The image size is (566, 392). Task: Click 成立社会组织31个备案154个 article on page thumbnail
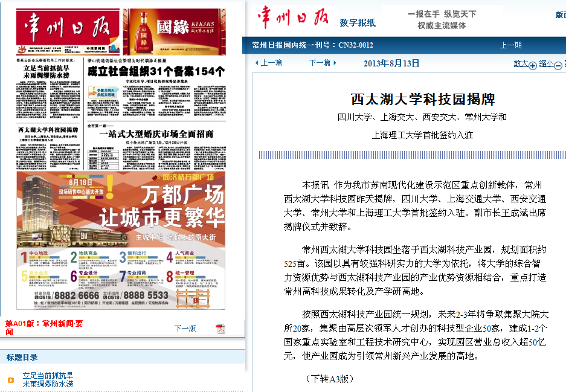click(x=156, y=89)
